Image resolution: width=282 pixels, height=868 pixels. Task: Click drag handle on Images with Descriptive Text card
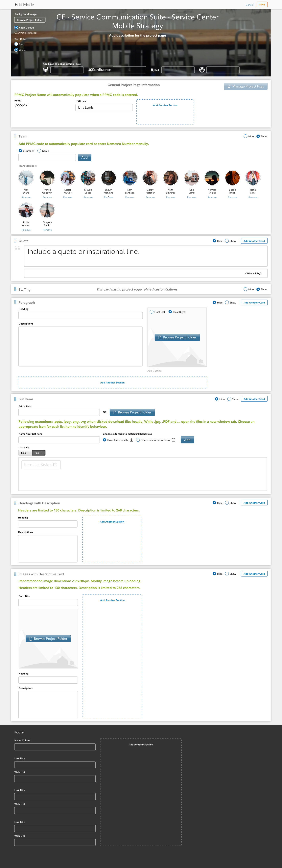coord(15,574)
